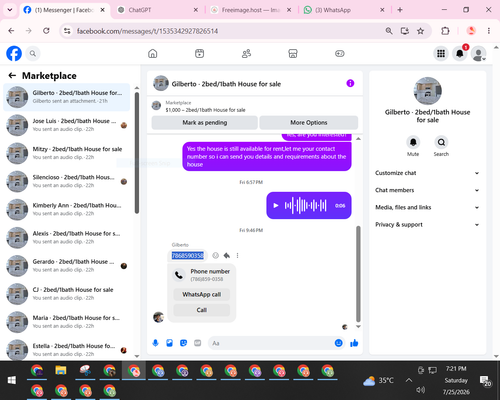Go back from Marketplace chats list
The image size is (500, 400).
[12, 76]
